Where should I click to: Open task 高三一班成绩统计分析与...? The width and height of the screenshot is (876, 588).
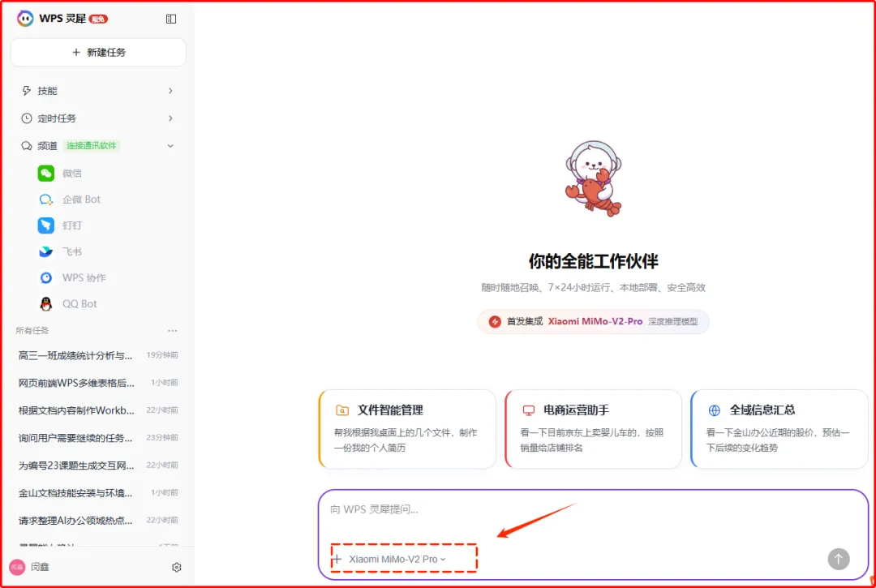click(x=98, y=355)
